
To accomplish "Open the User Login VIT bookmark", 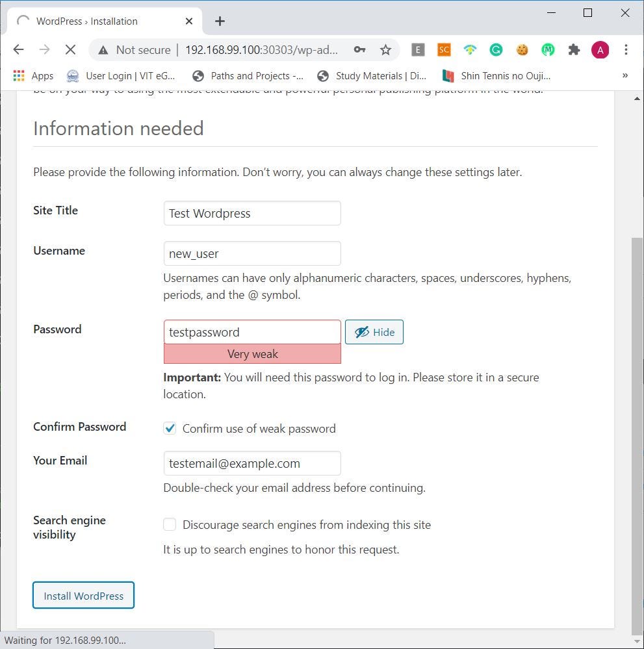I will (121, 76).
